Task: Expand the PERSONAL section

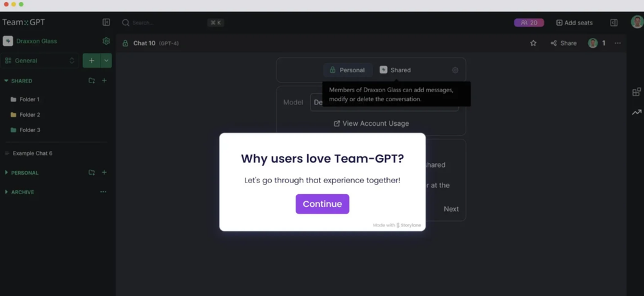Action: tap(6, 173)
